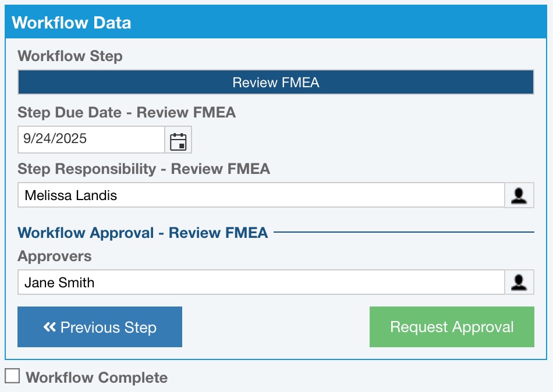Click the Step Responsibility - Review FMEA label
Screen dimensions: 553x392
point(144,169)
